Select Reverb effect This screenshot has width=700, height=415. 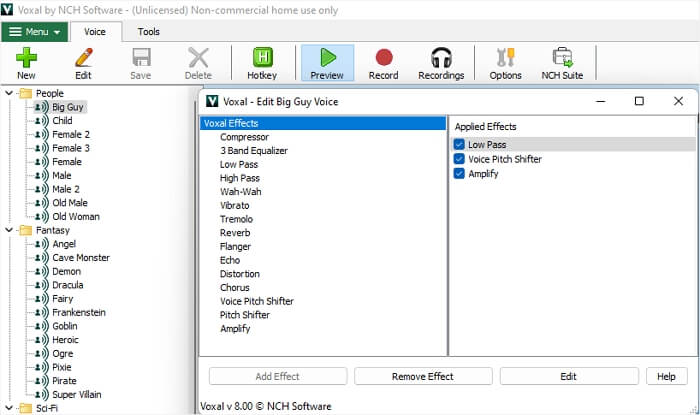point(235,233)
